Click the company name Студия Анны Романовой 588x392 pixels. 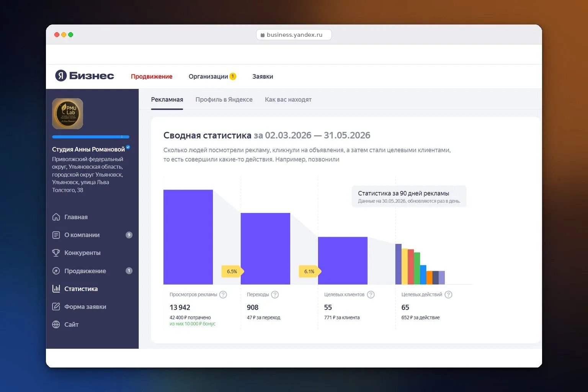[x=88, y=149]
